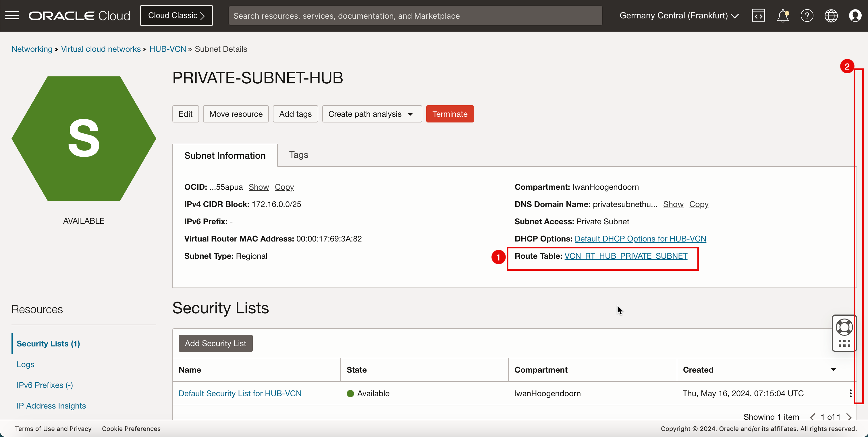The image size is (868, 437).
Task: Click the life ring support icon
Action: (x=844, y=327)
